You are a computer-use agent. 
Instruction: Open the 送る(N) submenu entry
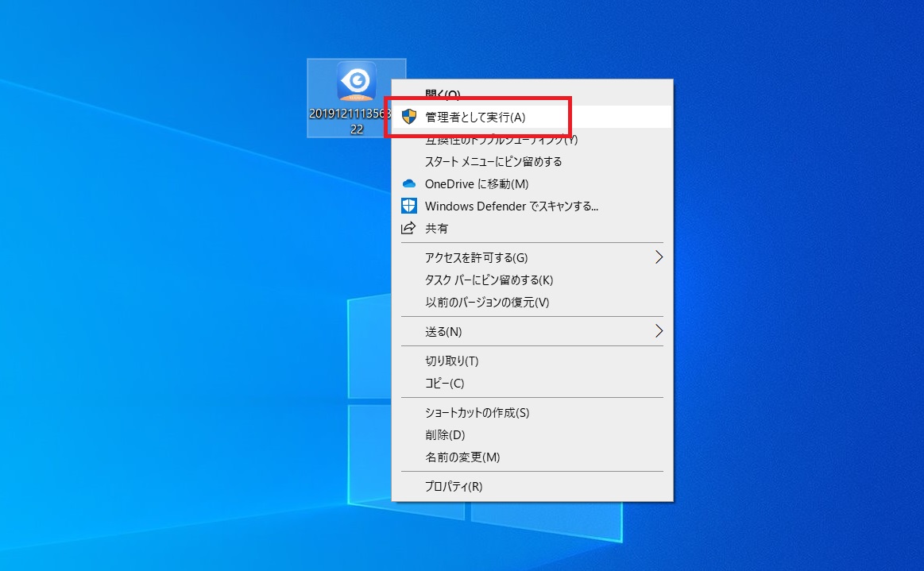(x=532, y=331)
